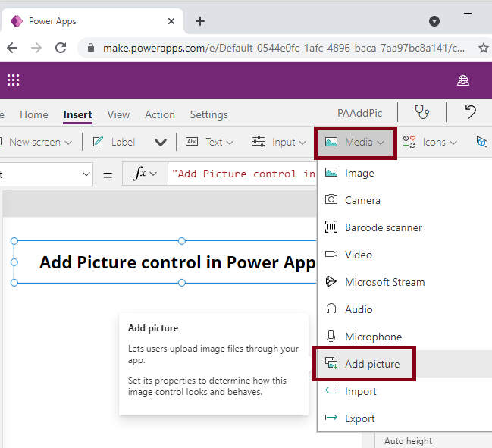
Task: Open the app launcher waffle icon
Action: pyautogui.click(x=13, y=80)
